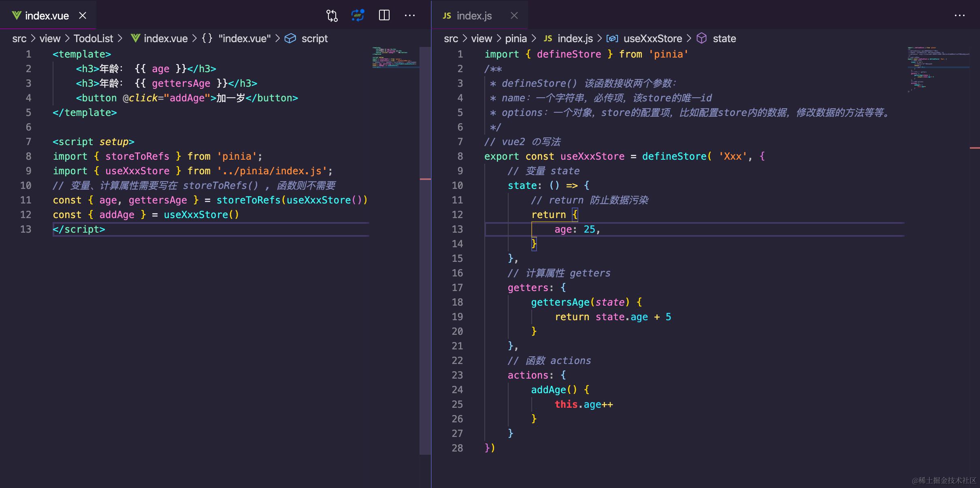
Task: Close the index.vue tab
Action: [x=83, y=15]
